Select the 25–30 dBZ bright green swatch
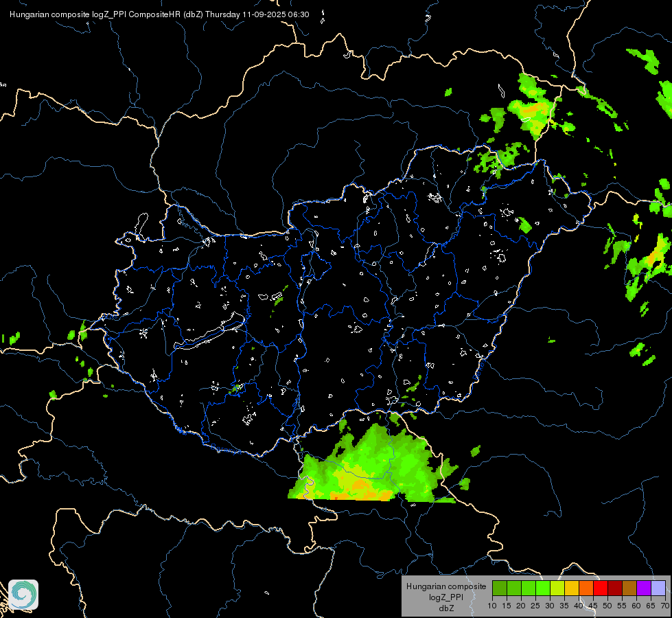Screen dimensions: 672x618 (x=543, y=588)
